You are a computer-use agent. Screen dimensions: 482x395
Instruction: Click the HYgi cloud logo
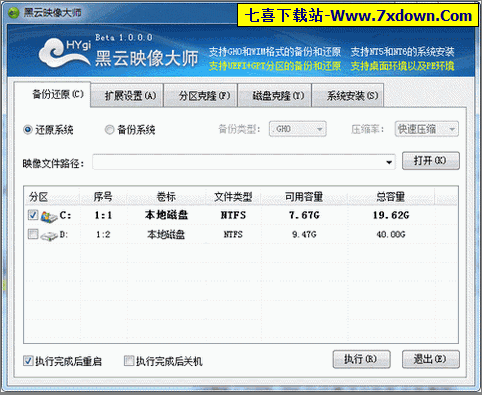click(x=65, y=53)
